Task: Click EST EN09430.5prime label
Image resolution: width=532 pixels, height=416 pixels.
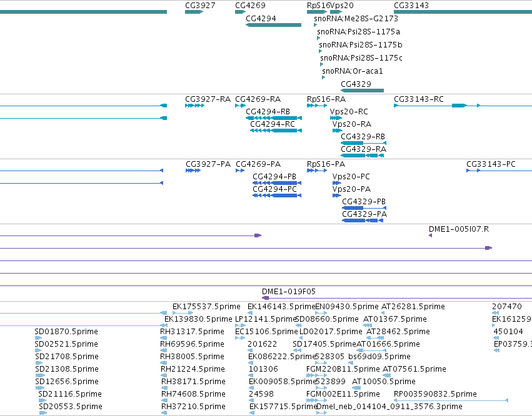Action: 347,307
